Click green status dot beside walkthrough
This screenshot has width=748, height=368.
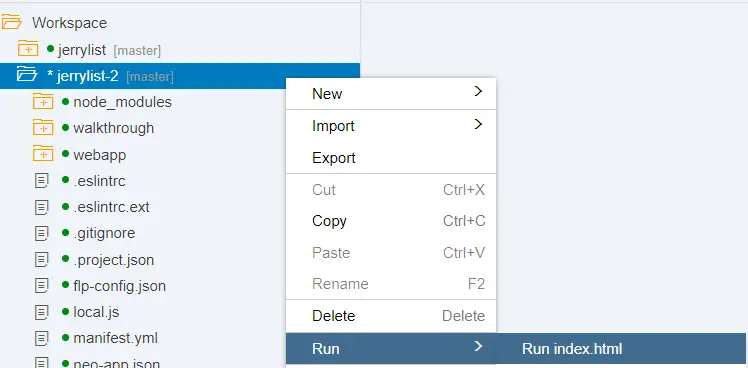[66, 127]
